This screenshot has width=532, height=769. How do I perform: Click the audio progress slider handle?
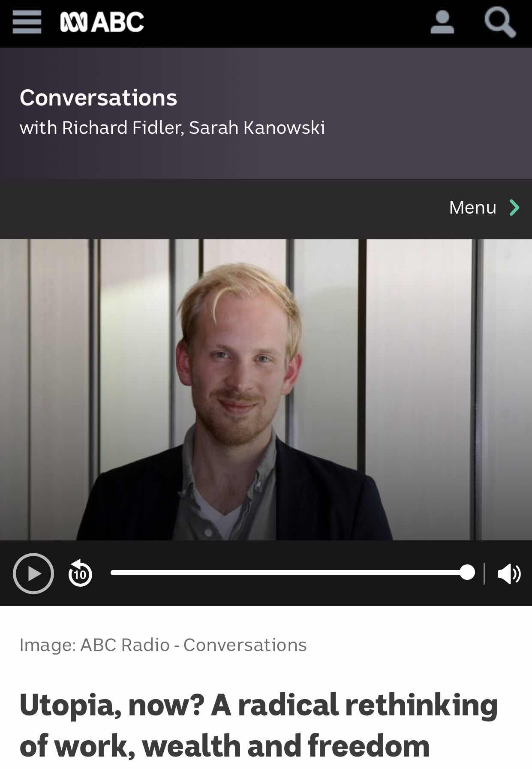click(467, 573)
